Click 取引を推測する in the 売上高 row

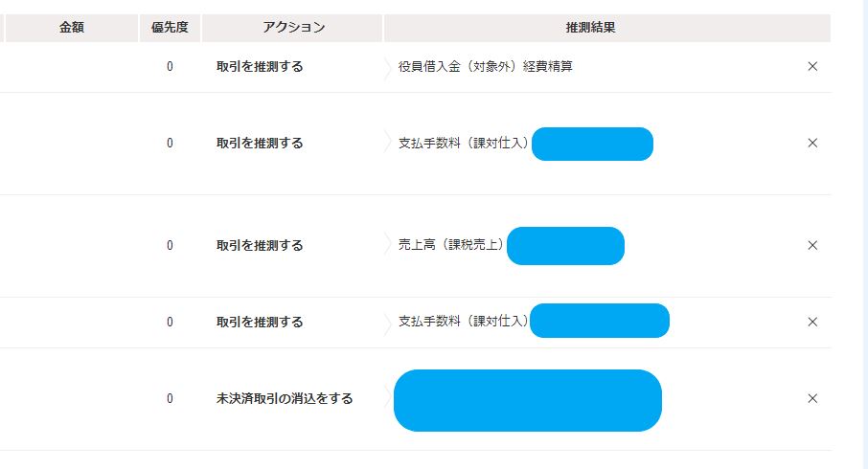click(x=260, y=245)
